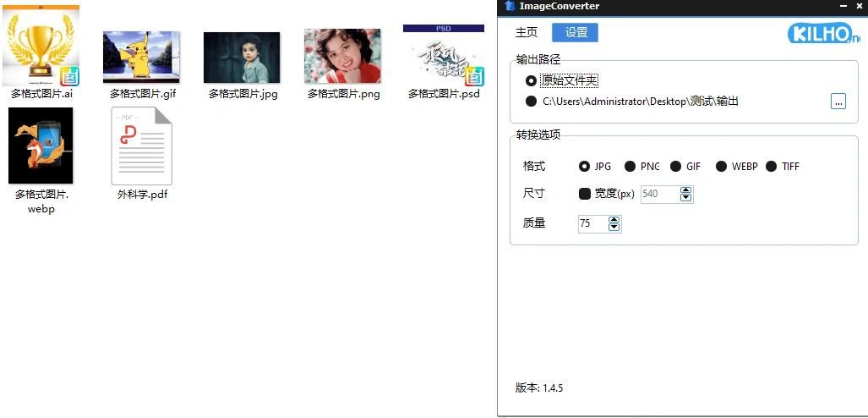Image resolution: width=868 pixels, height=418 pixels.
Task: Enable the 宽度(px) checkbox
Action: click(584, 194)
